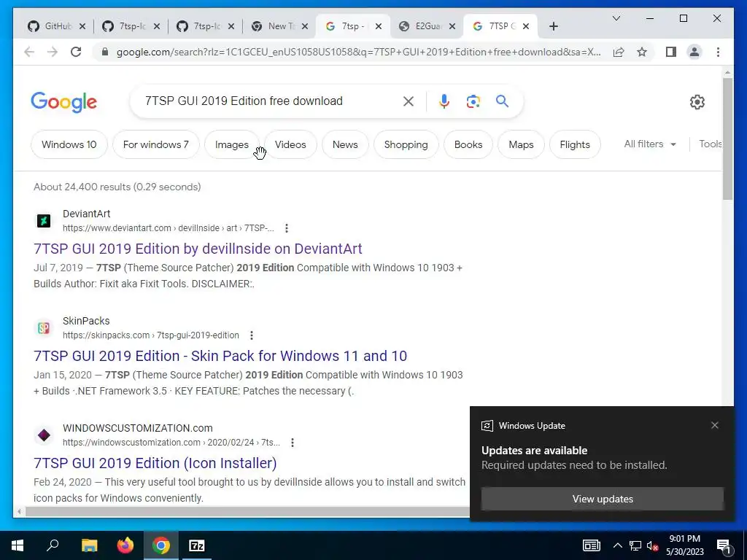The width and height of the screenshot is (747, 560).
Task: Bookmark this page with the star icon
Action: tap(642, 52)
